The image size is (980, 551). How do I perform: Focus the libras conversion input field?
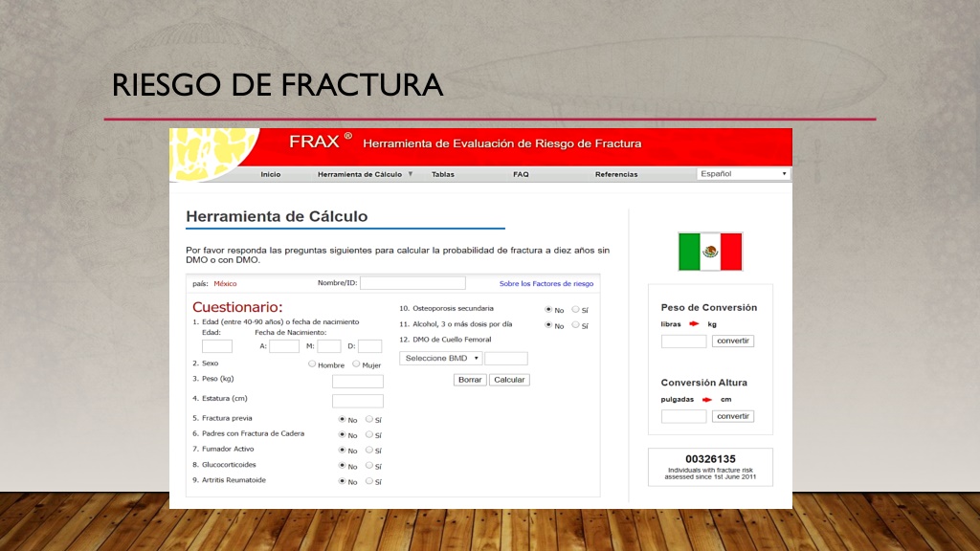click(683, 342)
